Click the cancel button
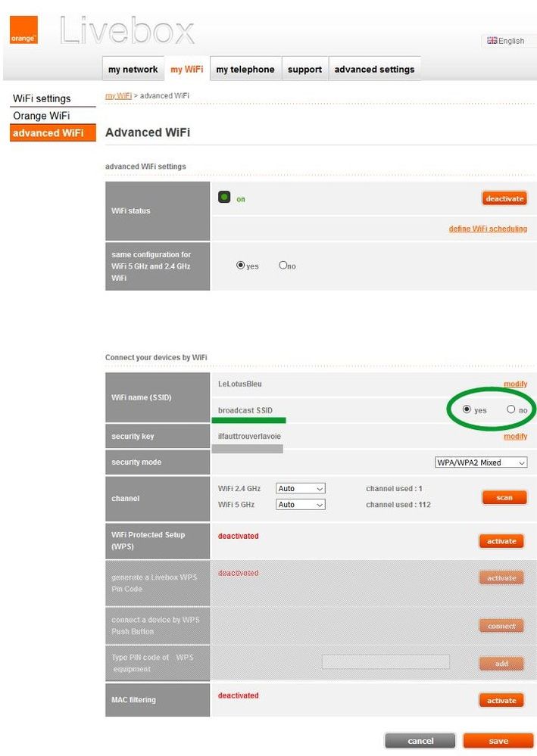Screen dimensions: 537x756 (420, 741)
